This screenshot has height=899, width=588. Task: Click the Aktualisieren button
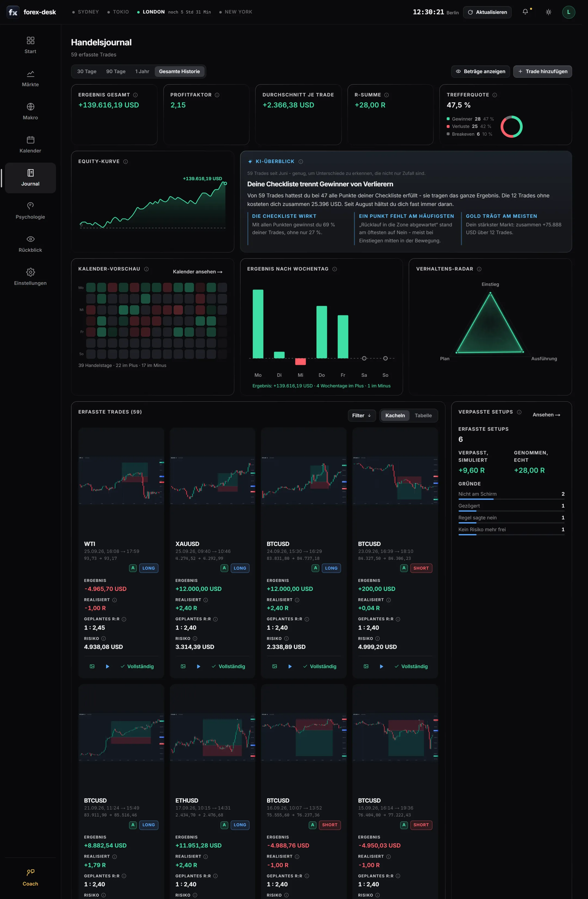(x=487, y=12)
